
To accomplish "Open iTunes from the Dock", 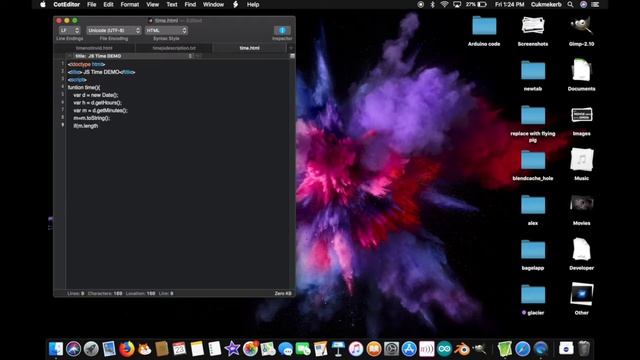I will [356, 349].
